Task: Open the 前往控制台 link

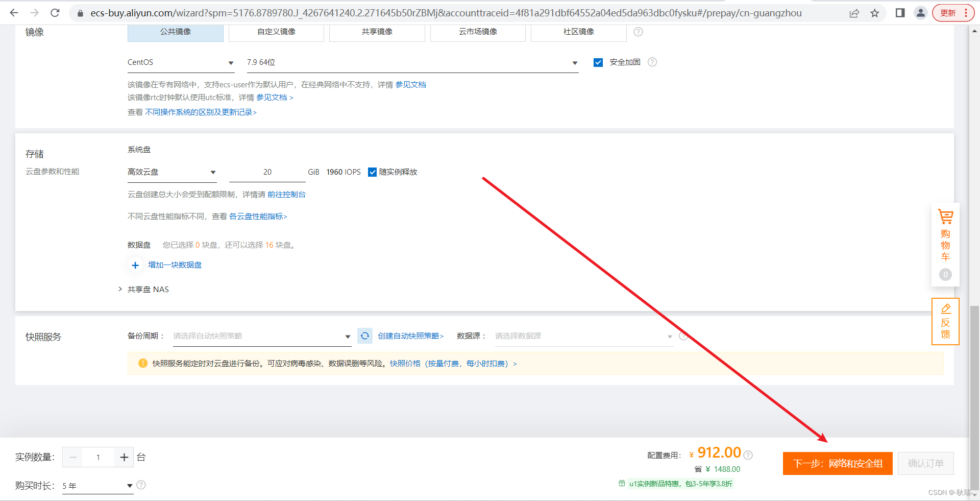Action: pos(286,195)
